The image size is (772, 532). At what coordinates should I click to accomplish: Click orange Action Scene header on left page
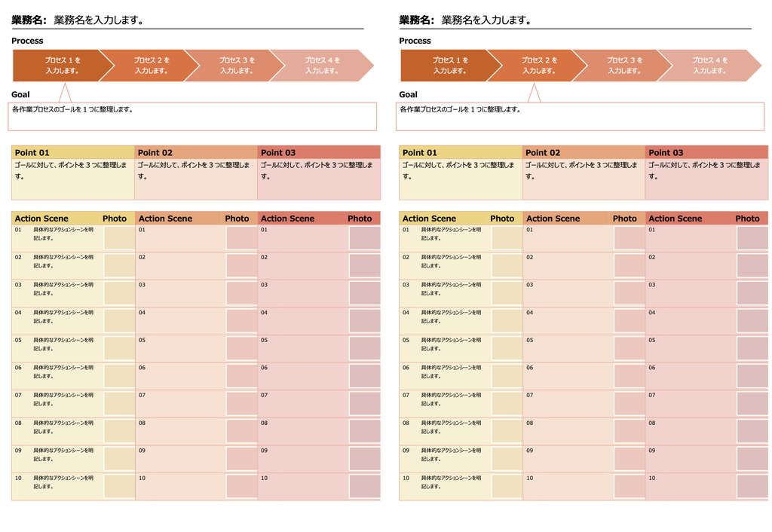(x=165, y=219)
